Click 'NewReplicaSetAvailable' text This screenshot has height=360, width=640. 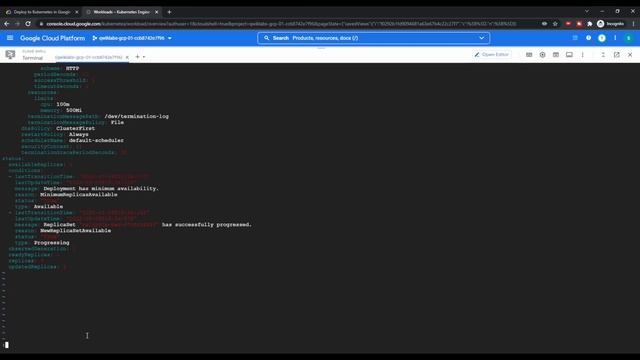pyautogui.click(x=76, y=231)
